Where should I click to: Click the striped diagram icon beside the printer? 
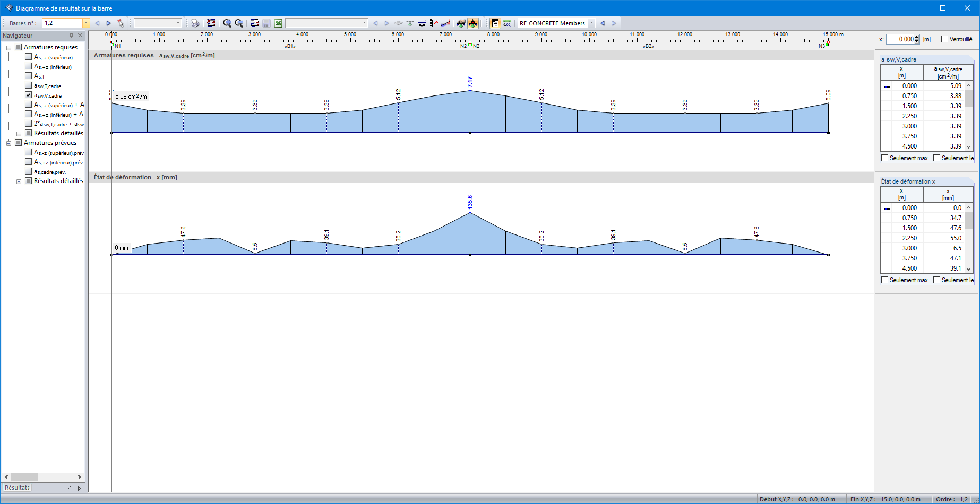click(211, 23)
